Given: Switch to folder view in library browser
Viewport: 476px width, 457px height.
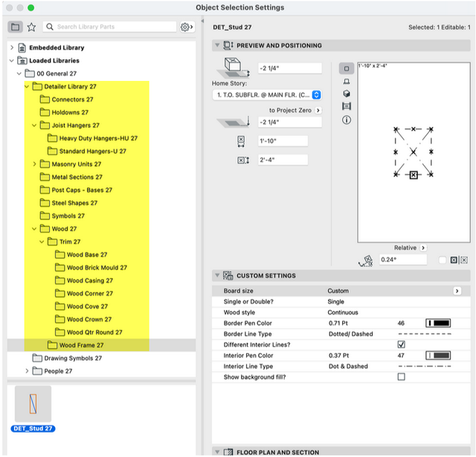Looking at the screenshot, I should (x=15, y=27).
